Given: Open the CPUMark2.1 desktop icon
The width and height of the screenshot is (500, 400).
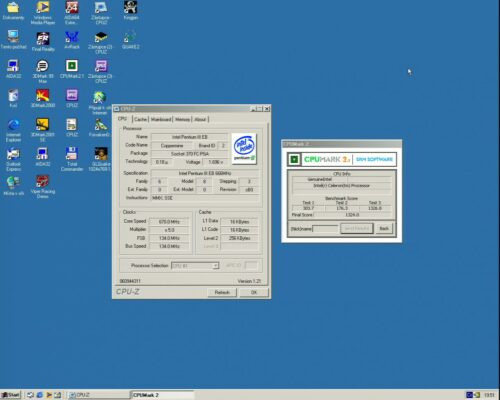Looking at the screenshot, I should pos(72,69).
